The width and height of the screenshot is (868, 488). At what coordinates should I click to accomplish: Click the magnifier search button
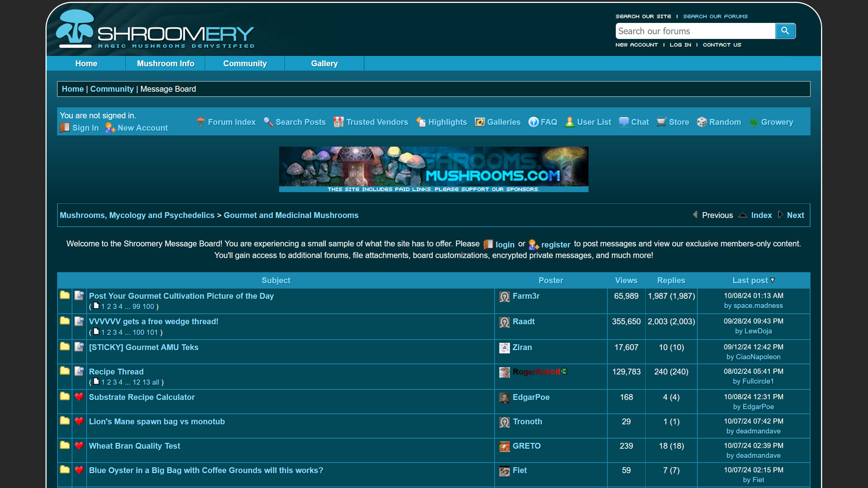click(x=785, y=31)
